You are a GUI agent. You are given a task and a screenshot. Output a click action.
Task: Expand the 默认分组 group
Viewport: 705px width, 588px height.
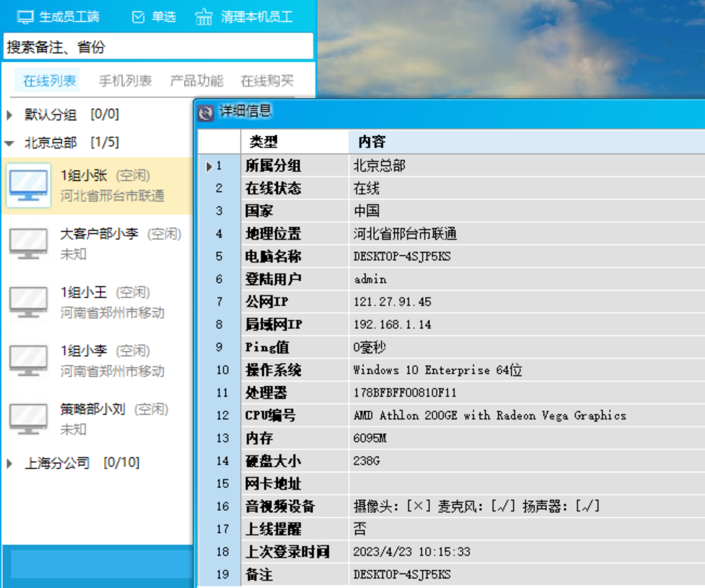pos(10,115)
